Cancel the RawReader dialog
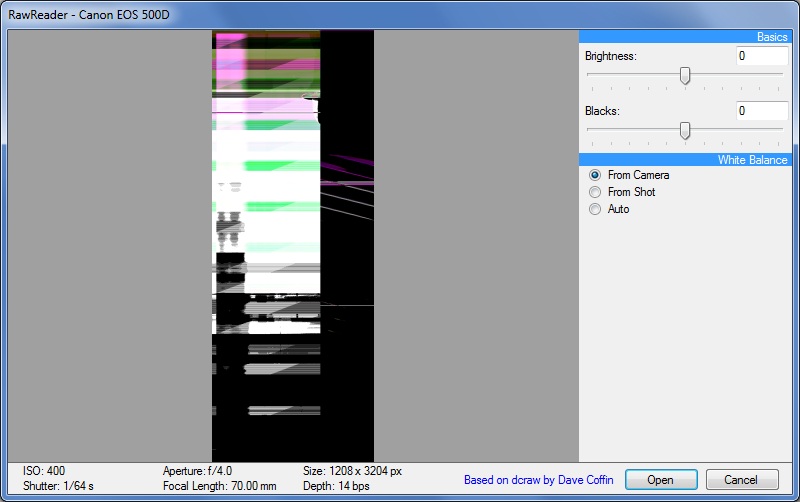 pyautogui.click(x=742, y=480)
